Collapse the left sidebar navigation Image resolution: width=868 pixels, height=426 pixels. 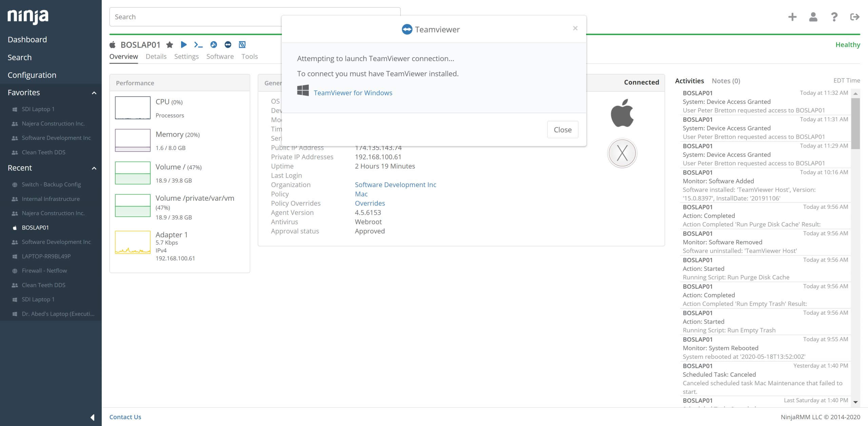click(92, 417)
